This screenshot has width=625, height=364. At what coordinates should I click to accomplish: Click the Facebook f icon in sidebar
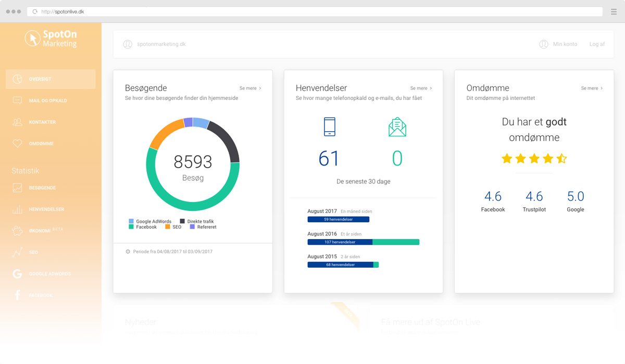click(17, 295)
